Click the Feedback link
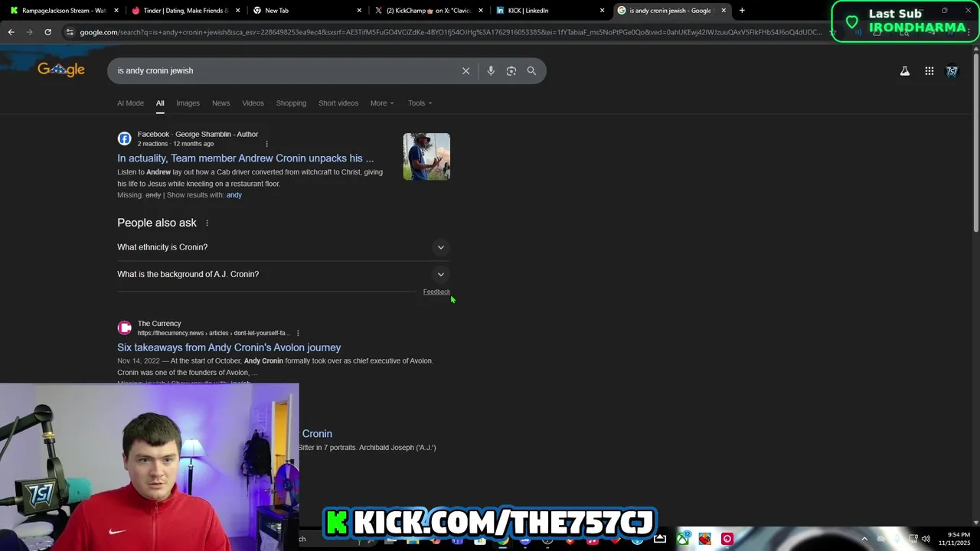The image size is (980, 551). [436, 292]
